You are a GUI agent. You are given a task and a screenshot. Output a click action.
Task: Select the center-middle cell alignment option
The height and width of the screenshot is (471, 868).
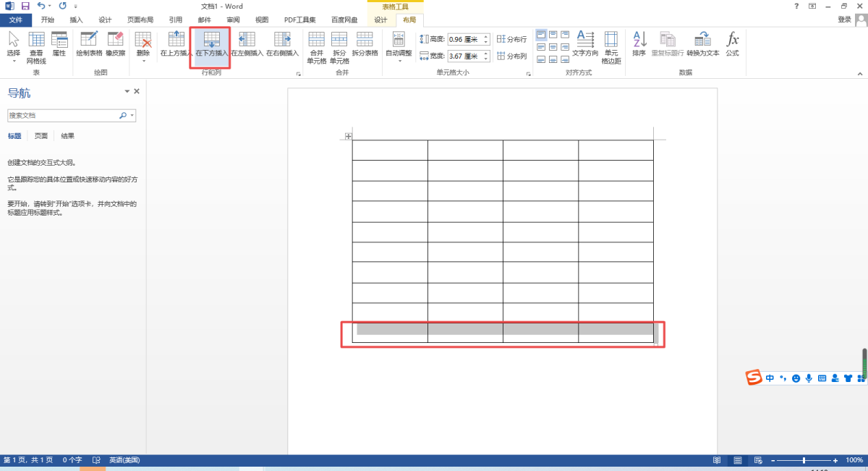click(x=553, y=46)
